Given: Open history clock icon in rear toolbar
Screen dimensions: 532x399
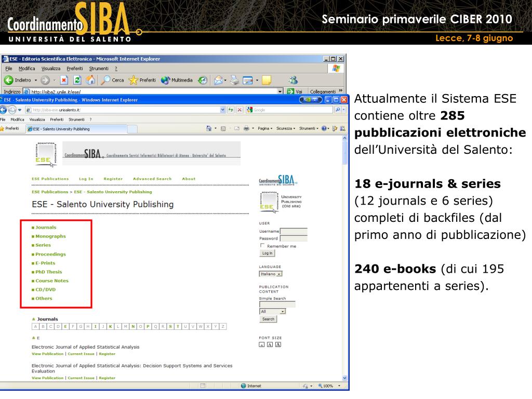Looking at the screenshot, I should (x=203, y=81).
